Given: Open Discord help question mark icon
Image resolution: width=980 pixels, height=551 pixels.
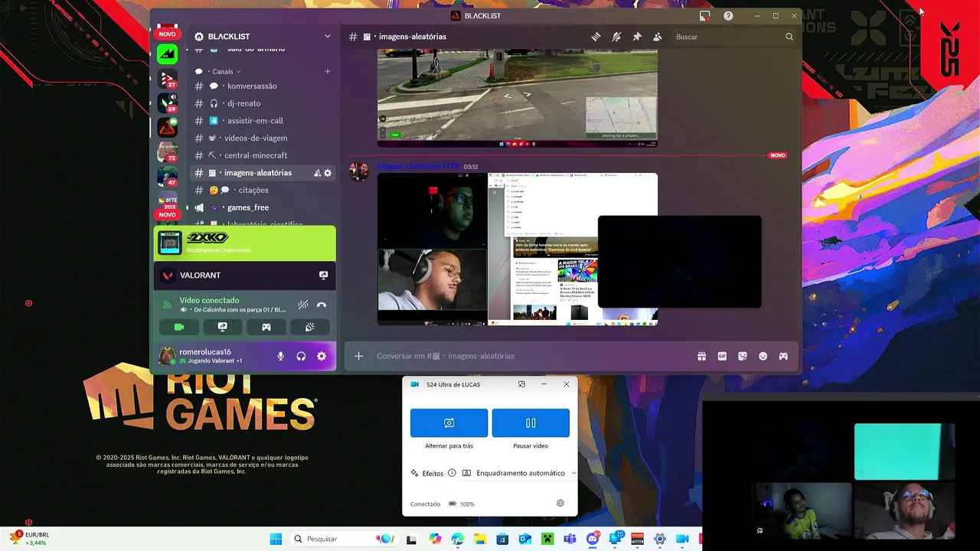Looking at the screenshot, I should [728, 16].
